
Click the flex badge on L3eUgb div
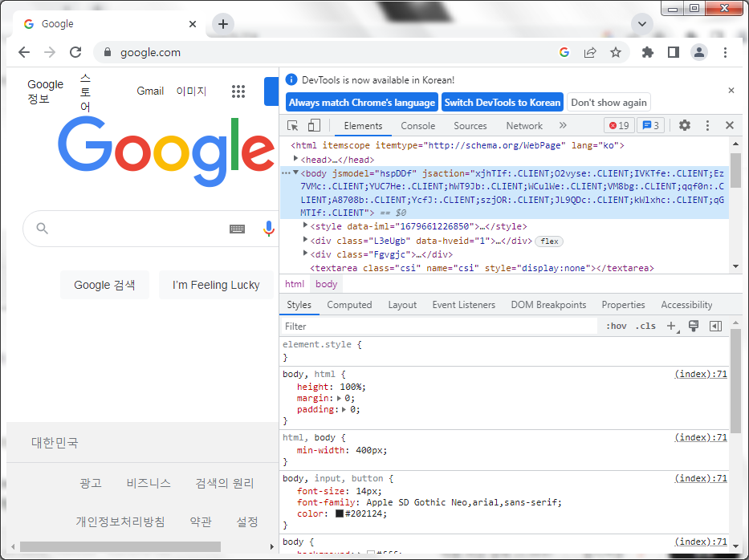tap(549, 241)
